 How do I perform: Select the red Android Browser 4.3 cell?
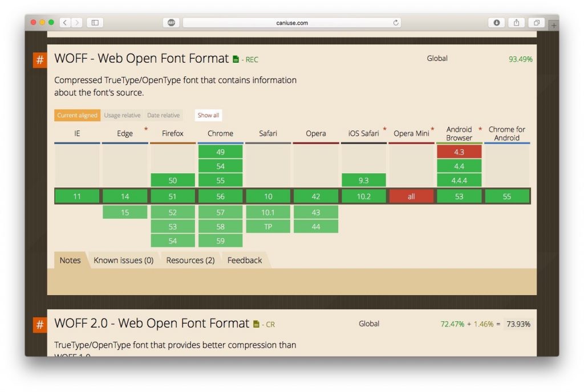point(459,152)
